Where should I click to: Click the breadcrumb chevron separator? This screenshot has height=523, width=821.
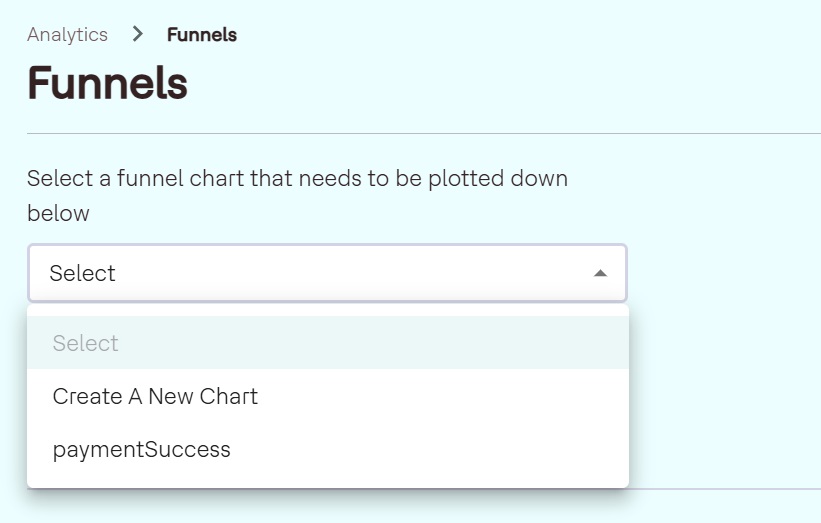click(x=137, y=35)
